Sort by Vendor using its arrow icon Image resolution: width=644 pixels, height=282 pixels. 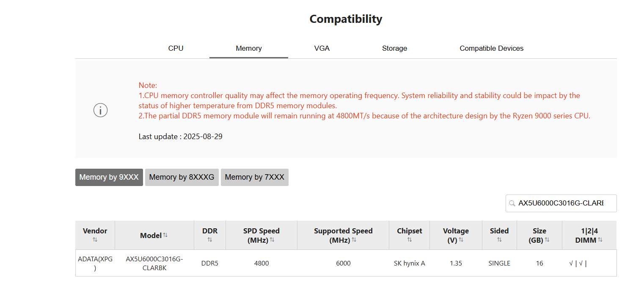(x=95, y=240)
